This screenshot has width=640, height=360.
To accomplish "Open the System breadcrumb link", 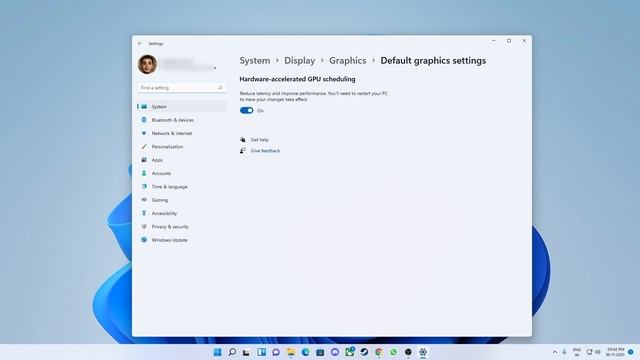I will (x=255, y=60).
